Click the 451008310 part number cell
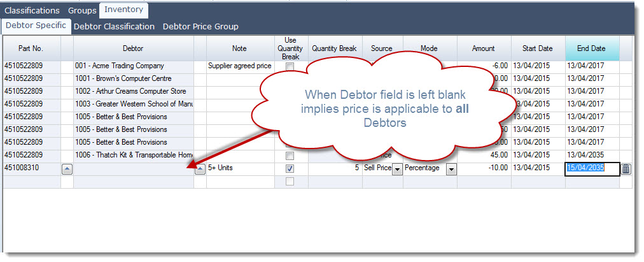Viewport: 644px width, 262px height. (32, 169)
